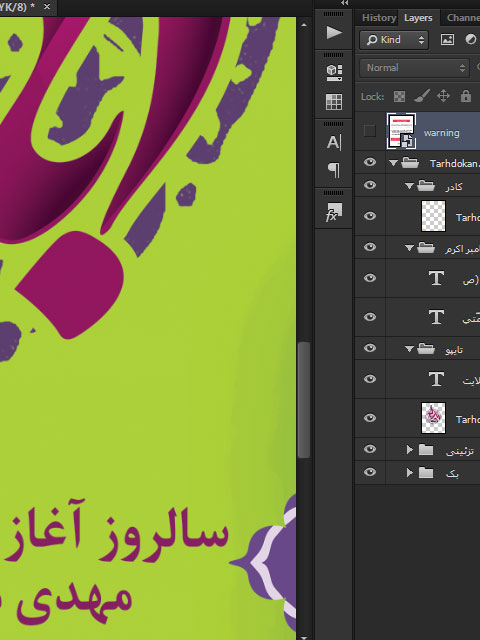Hide the تایپو group
The height and width of the screenshot is (640, 480).
pos(370,348)
